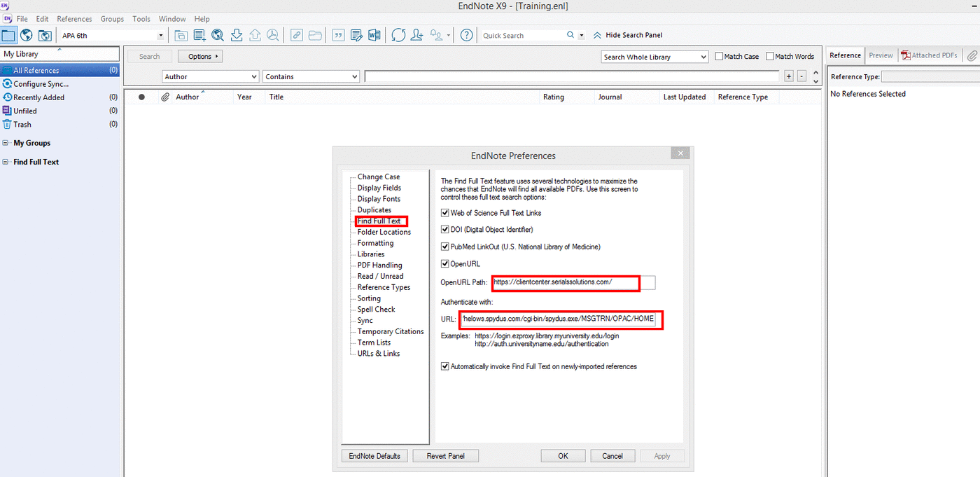The height and width of the screenshot is (477, 980).
Task: Enable Match Words checkbox
Action: (770, 57)
